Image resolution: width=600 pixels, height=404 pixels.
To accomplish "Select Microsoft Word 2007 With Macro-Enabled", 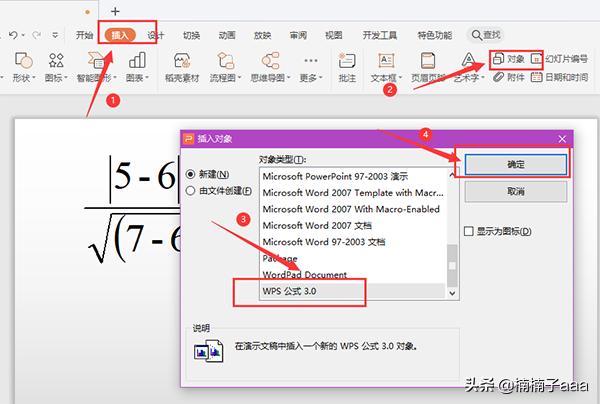I will [352, 209].
